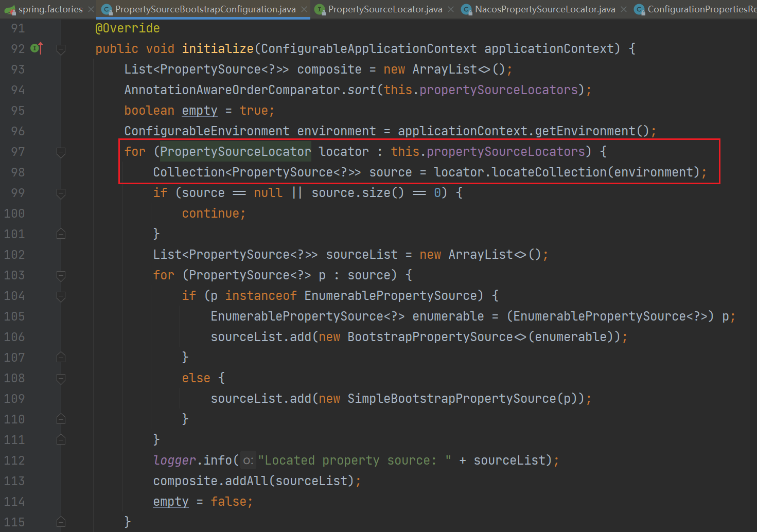Collapse the null-check if block at line 99
Image resolution: width=757 pixels, height=532 pixels.
[x=61, y=193]
